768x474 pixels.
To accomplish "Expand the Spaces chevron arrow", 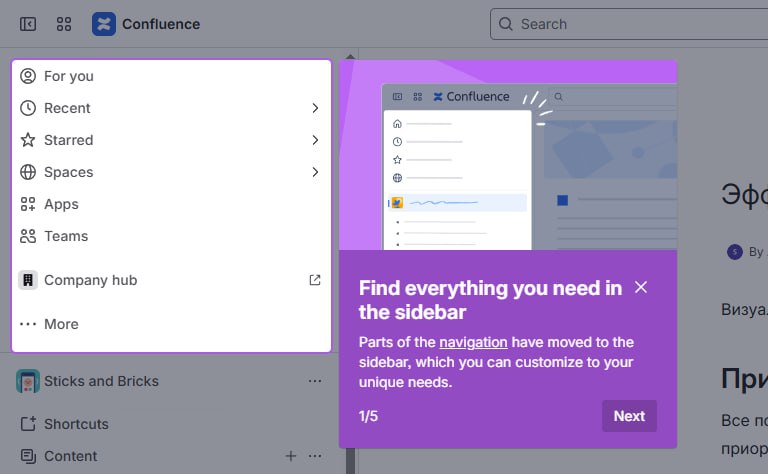I will click(x=315, y=172).
